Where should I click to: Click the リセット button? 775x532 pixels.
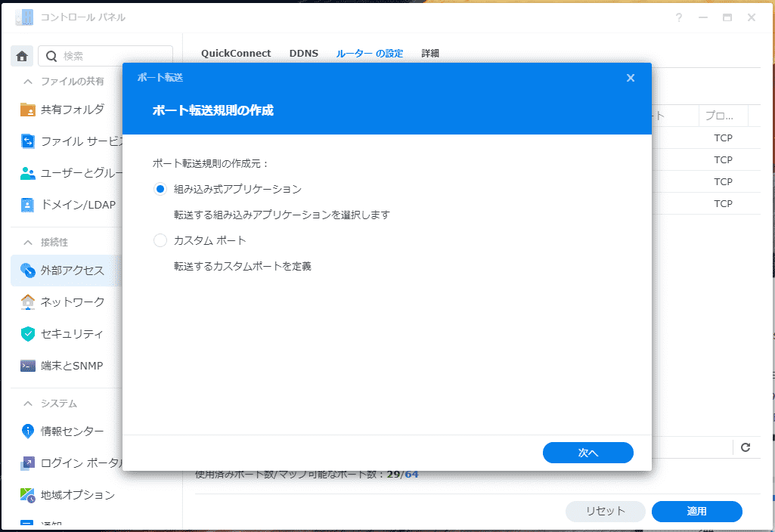click(x=606, y=512)
